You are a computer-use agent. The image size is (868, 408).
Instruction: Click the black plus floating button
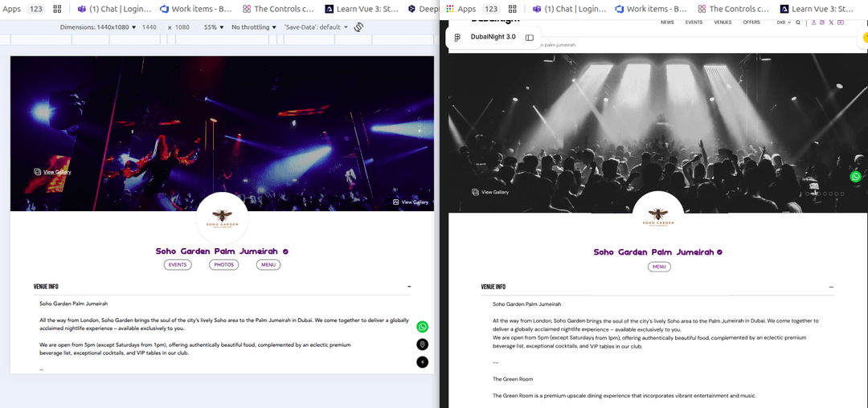pos(423,362)
